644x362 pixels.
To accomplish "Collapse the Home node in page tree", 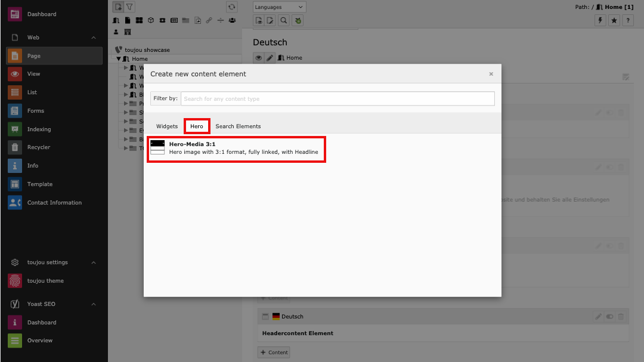I will tap(119, 59).
